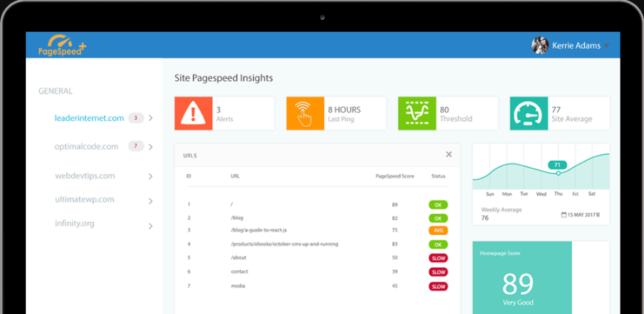Open the 15 MAY 2017 date picker
Image resolution: width=644 pixels, height=314 pixels.
click(581, 214)
